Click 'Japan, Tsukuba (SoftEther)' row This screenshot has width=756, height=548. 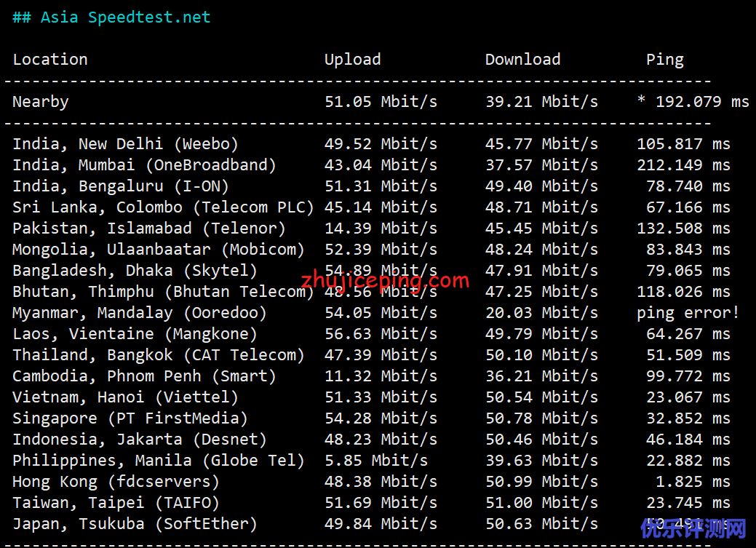pyautogui.click(x=371, y=524)
